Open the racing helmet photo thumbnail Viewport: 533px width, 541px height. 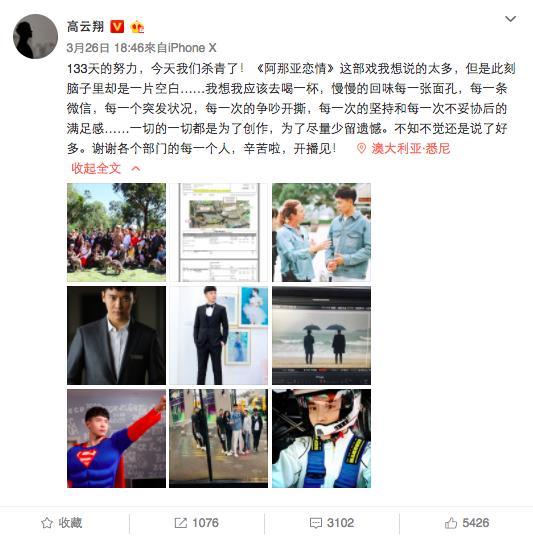(321, 438)
